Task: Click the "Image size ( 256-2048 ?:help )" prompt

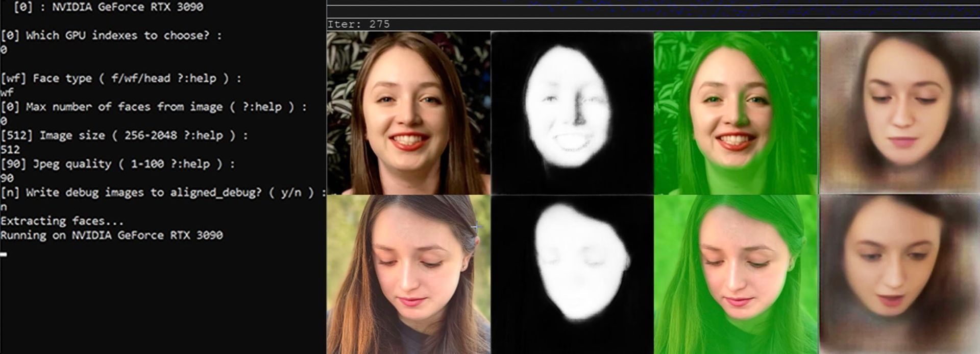Action: tap(124, 135)
